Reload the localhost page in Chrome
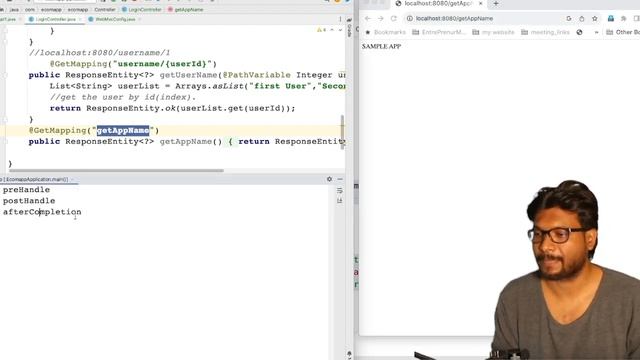Screen dimensions: 640x360 click(x=393, y=18)
